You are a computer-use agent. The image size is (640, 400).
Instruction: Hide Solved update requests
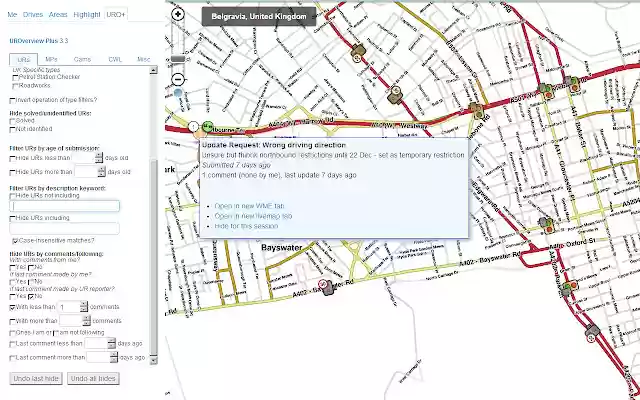click(12, 121)
